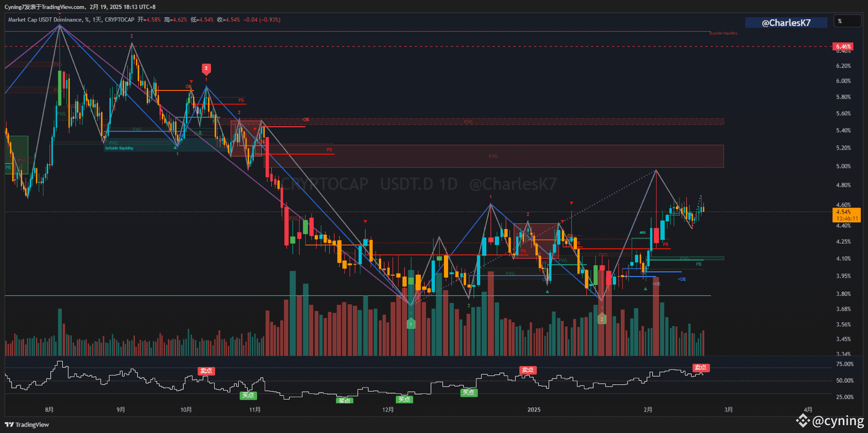Click the 卖点 sell tag just before 2025
The width and height of the screenshot is (868, 433).
tap(528, 370)
